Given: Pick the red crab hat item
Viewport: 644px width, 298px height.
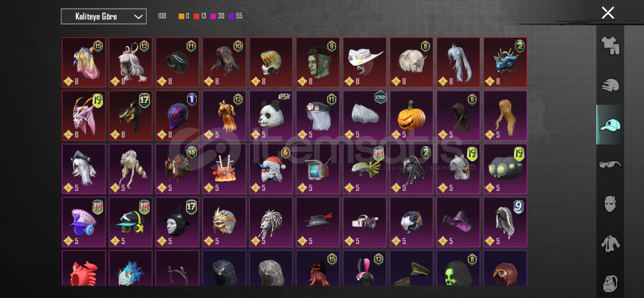Looking at the screenshot, I should click(84, 268).
